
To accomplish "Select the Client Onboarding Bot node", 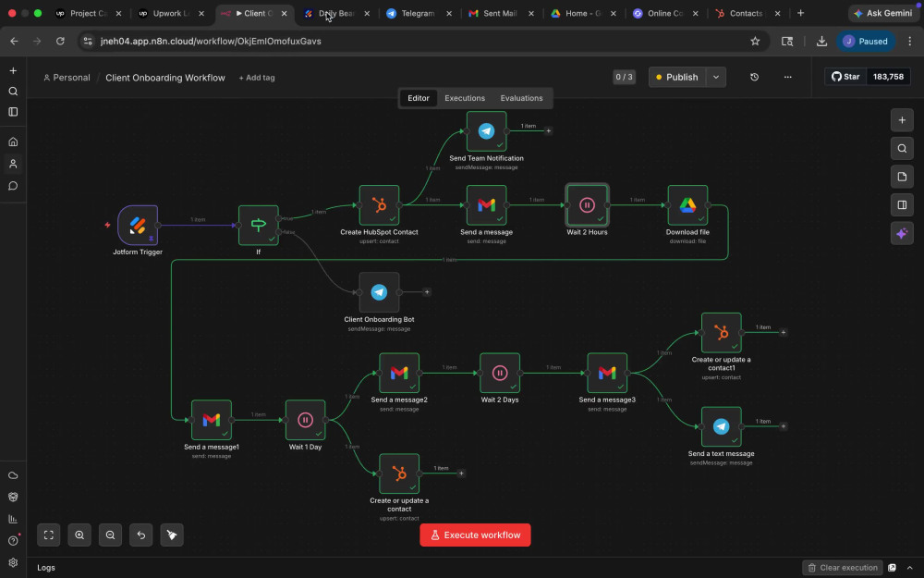I will tap(379, 292).
